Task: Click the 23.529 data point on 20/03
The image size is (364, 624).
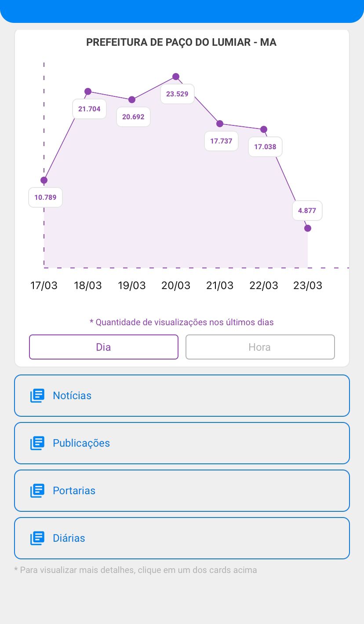Action: (176, 77)
